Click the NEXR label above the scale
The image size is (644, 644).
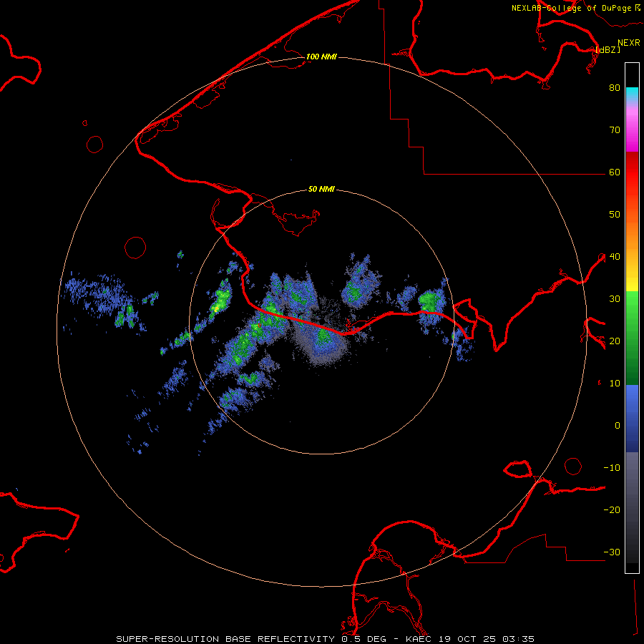tap(628, 43)
